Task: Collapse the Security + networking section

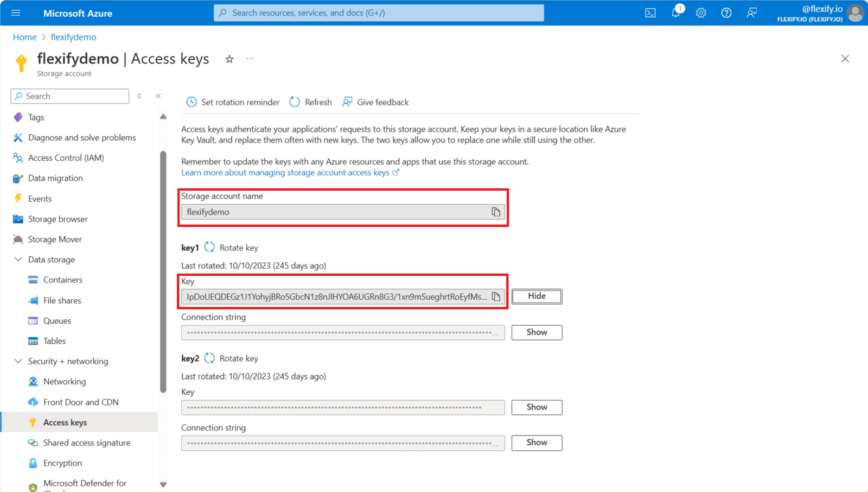Action: (x=18, y=361)
